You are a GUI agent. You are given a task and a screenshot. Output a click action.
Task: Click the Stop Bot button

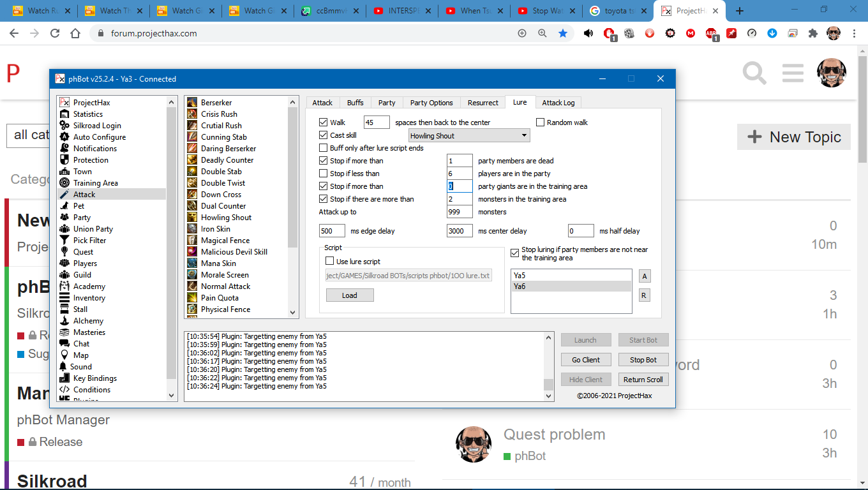point(643,360)
